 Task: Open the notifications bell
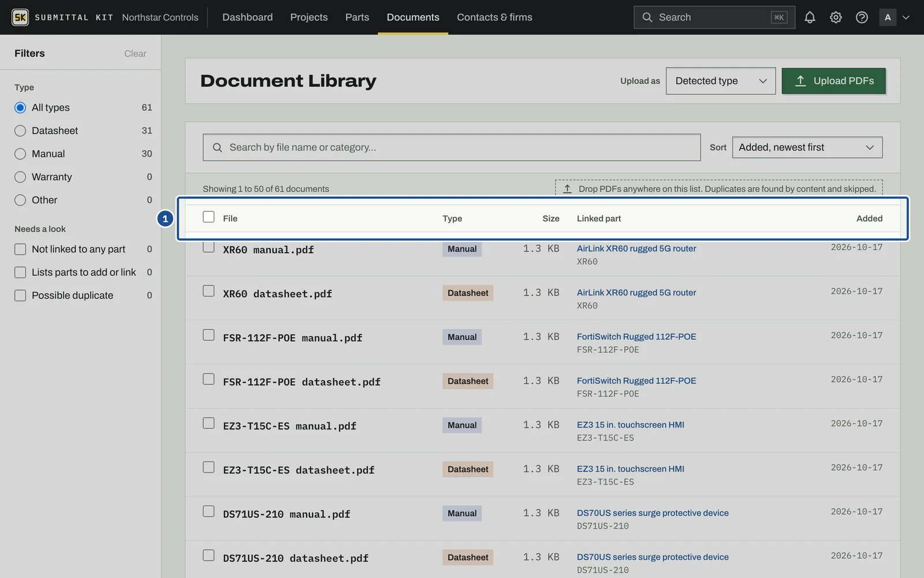(810, 17)
